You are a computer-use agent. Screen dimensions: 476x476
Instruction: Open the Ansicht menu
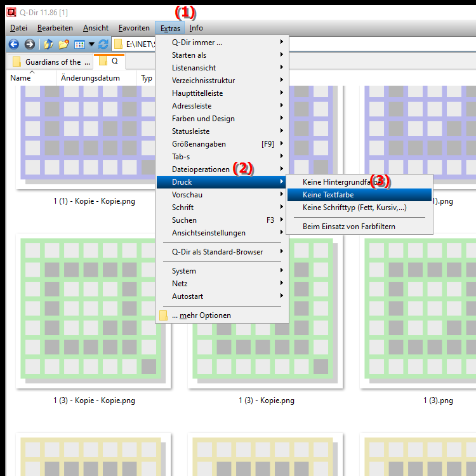pos(96,28)
